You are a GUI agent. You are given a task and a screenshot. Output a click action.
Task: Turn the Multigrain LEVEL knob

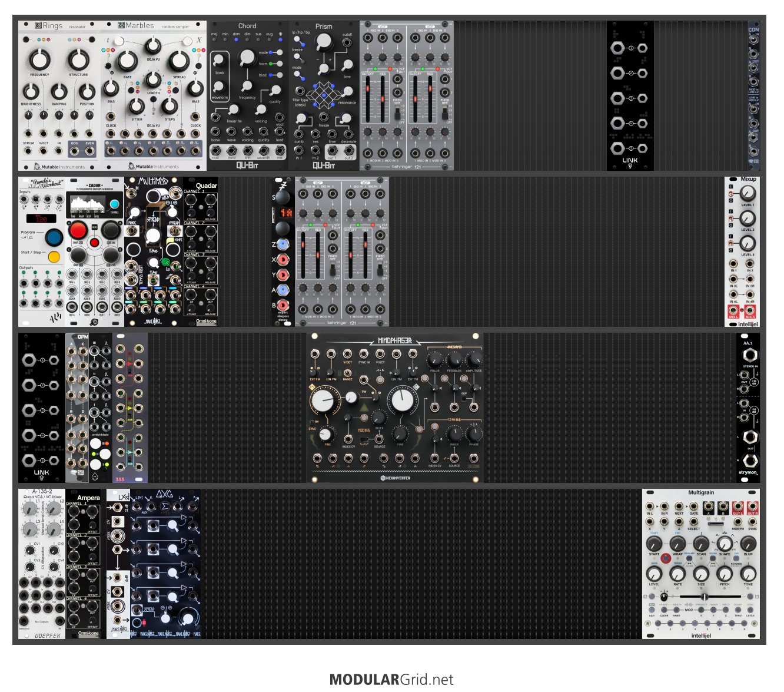tap(654, 573)
